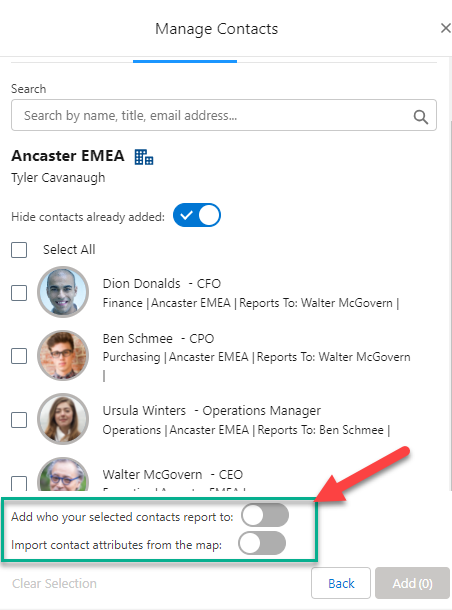452x610 pixels.
Task: Click Ursula Winters' profile photo
Action: [x=63, y=419]
